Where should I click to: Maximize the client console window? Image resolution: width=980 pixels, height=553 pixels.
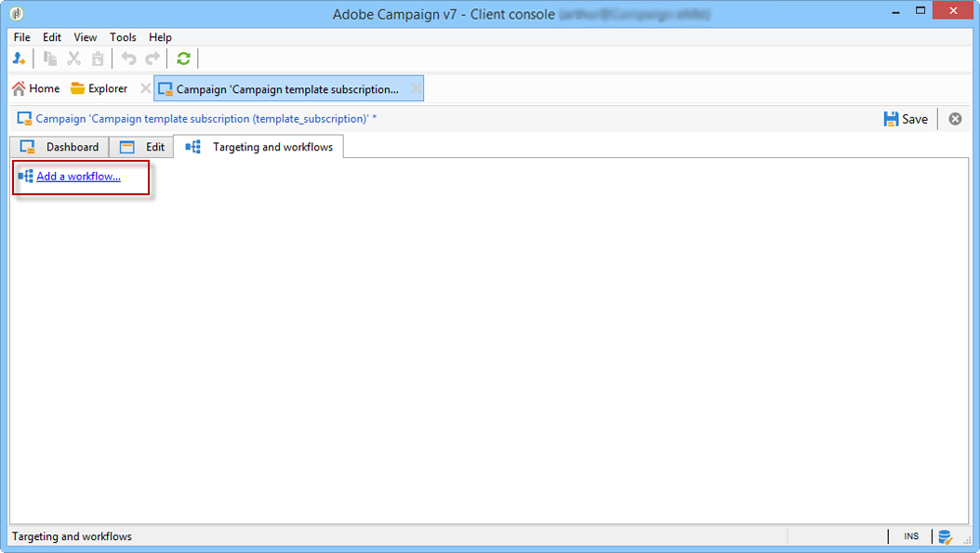(920, 10)
